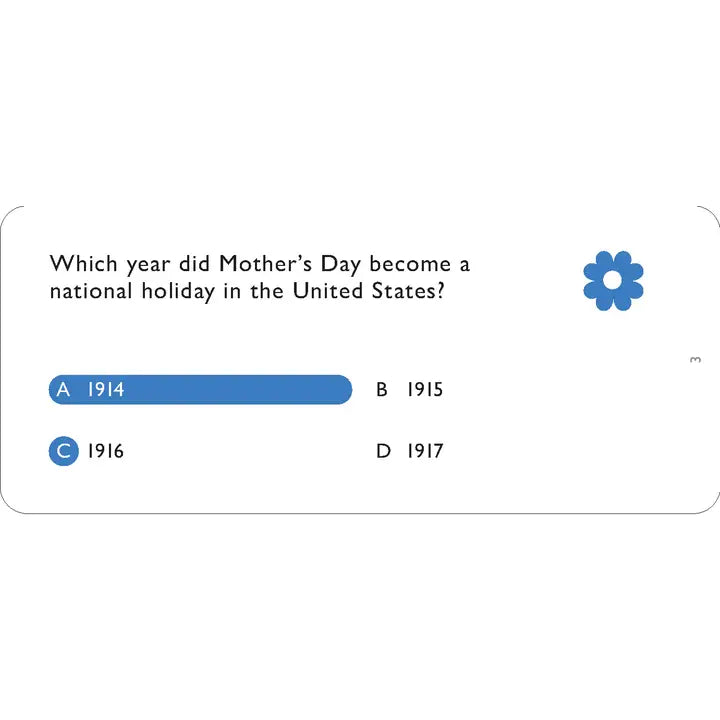The image size is (720, 720).
Task: Click the word "Mother's" in the question
Action: tap(265, 264)
